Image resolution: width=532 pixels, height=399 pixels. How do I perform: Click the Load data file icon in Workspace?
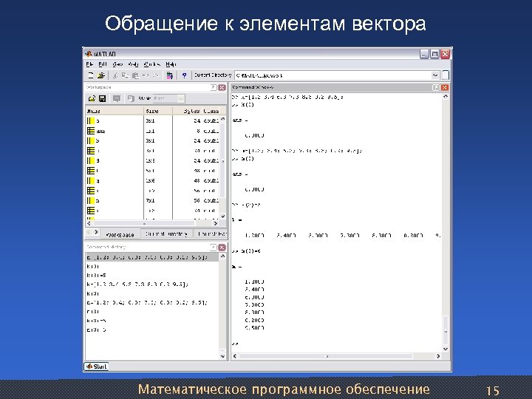[x=92, y=98]
